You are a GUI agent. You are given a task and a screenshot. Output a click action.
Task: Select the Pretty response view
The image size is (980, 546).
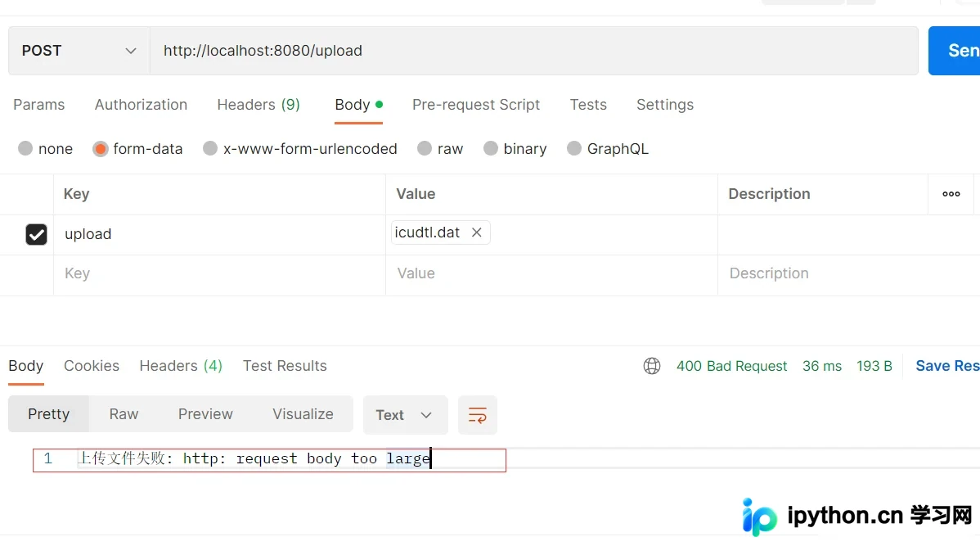tap(49, 414)
